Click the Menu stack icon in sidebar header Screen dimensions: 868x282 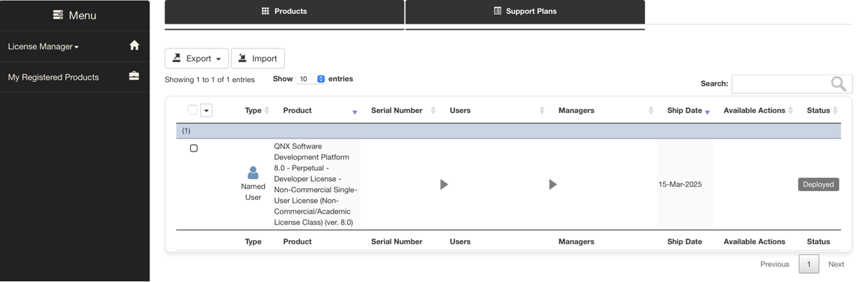(58, 15)
